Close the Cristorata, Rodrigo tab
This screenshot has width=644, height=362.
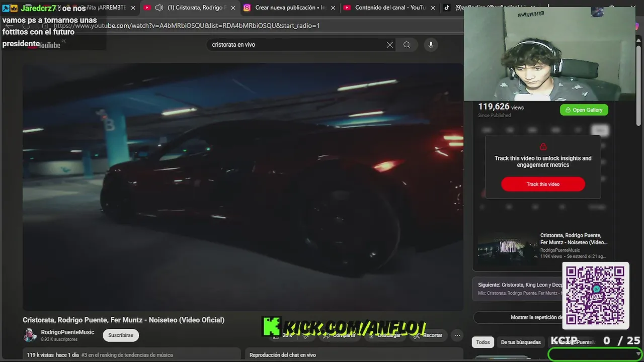[x=233, y=8]
